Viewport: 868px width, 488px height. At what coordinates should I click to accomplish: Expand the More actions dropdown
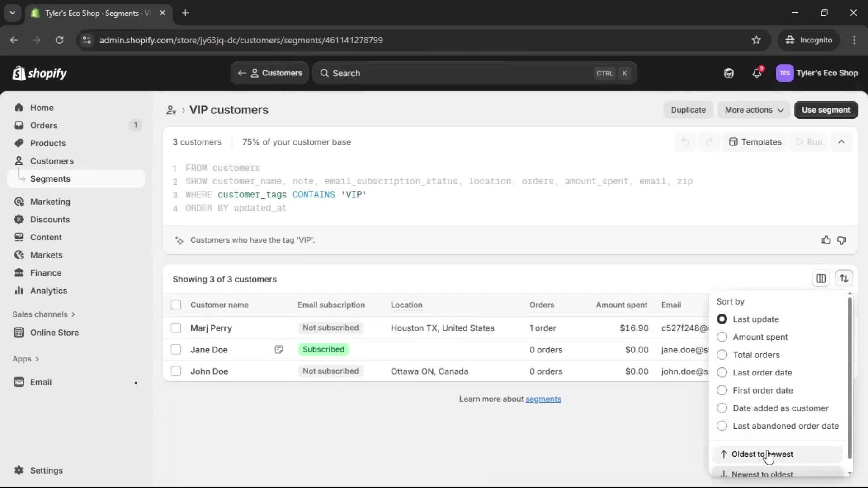(754, 110)
